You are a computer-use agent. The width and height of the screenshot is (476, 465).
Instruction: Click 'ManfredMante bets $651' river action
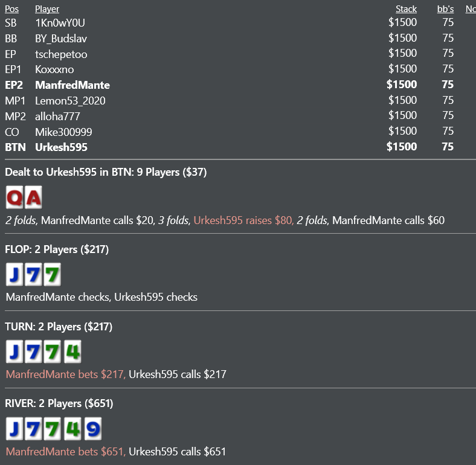coord(66,451)
